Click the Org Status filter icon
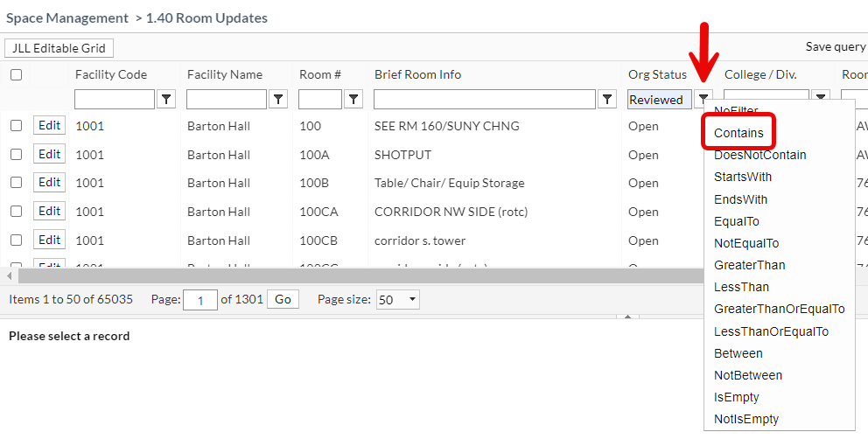 coord(703,100)
